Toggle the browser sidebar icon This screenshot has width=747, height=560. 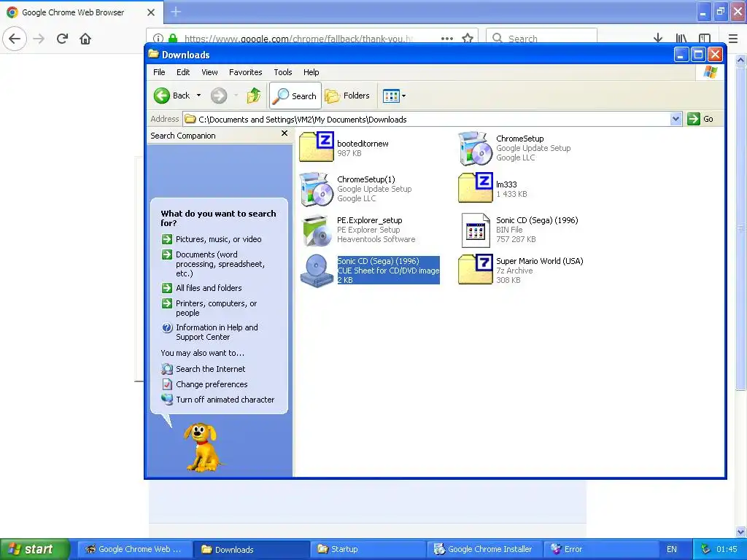click(705, 39)
